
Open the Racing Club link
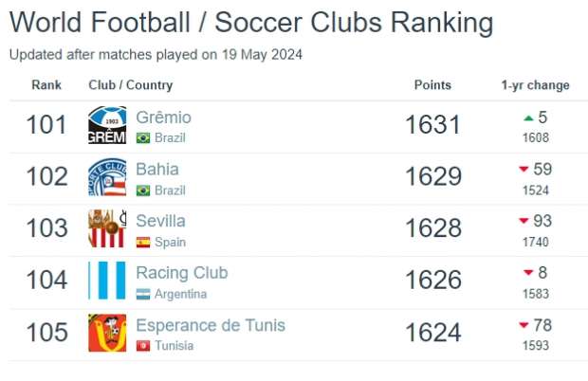[x=182, y=273]
